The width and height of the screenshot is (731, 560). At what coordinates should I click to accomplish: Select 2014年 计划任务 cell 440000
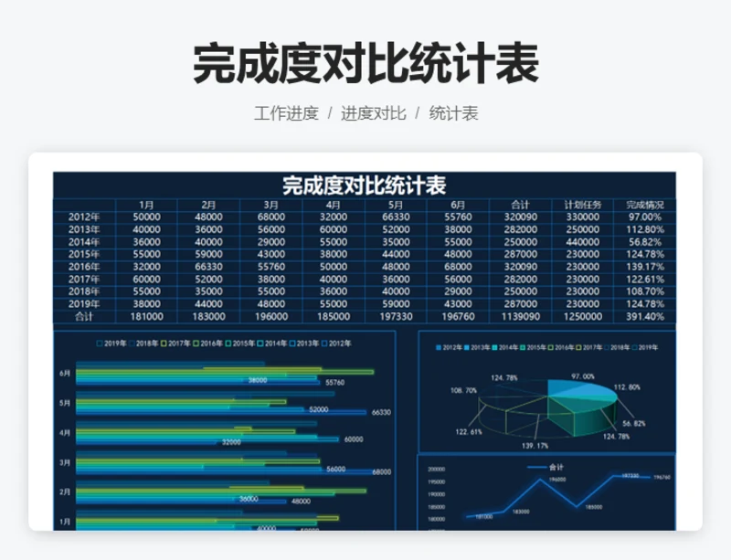click(x=583, y=242)
